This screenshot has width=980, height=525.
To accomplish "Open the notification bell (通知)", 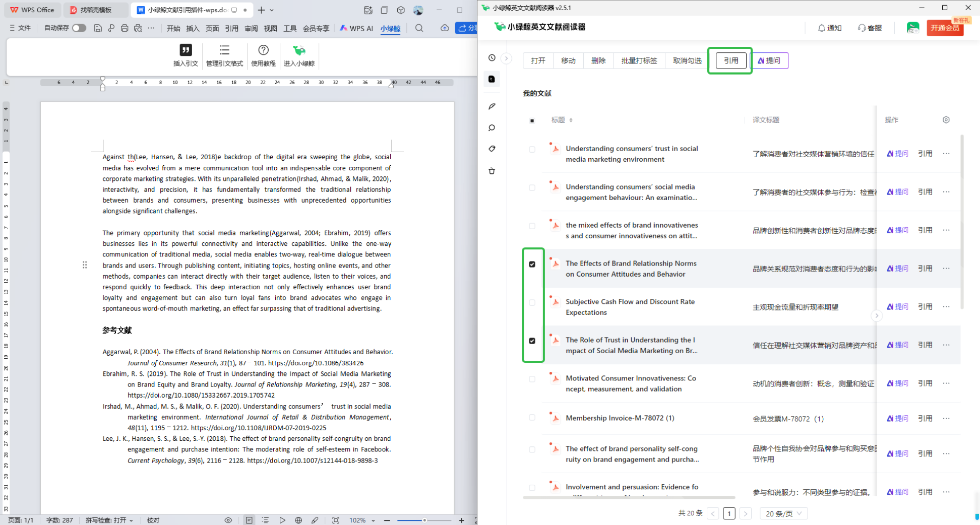I will (829, 28).
